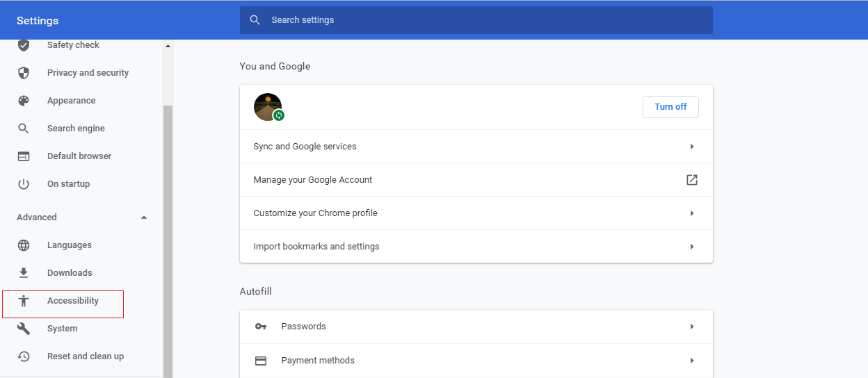This screenshot has height=378, width=868.
Task: Click the search icon in the Search settings bar
Action: click(255, 20)
